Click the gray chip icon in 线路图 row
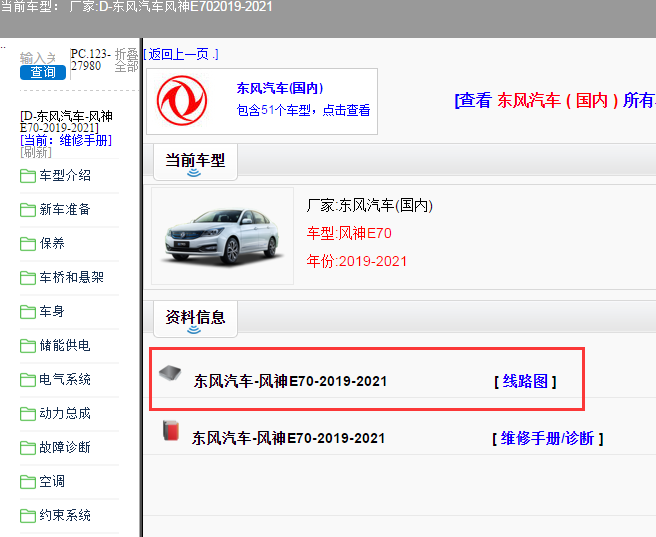This screenshot has height=537, width=656. point(170,373)
